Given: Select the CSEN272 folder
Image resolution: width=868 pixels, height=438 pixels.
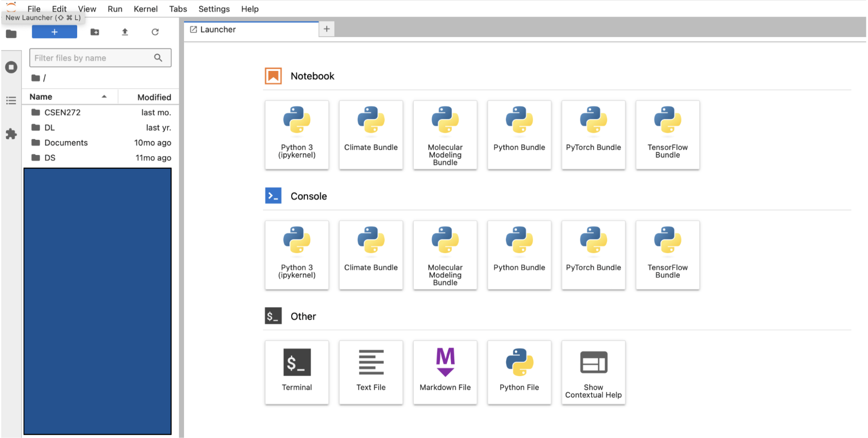Looking at the screenshot, I should coord(101,112).
